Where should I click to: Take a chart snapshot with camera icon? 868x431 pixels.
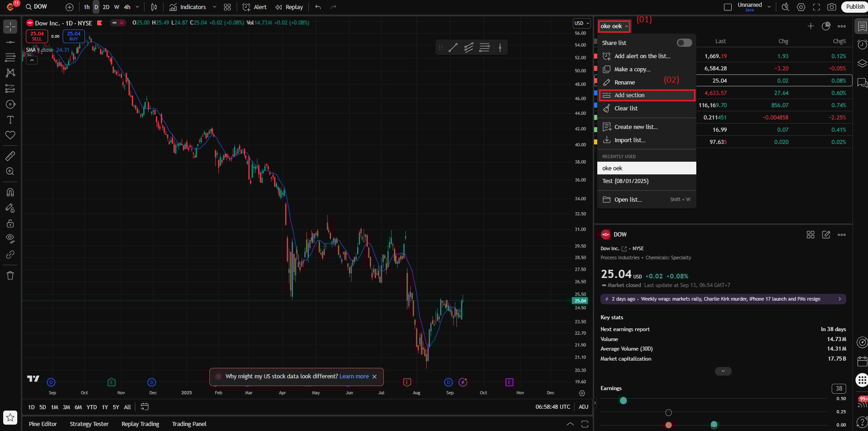click(832, 7)
